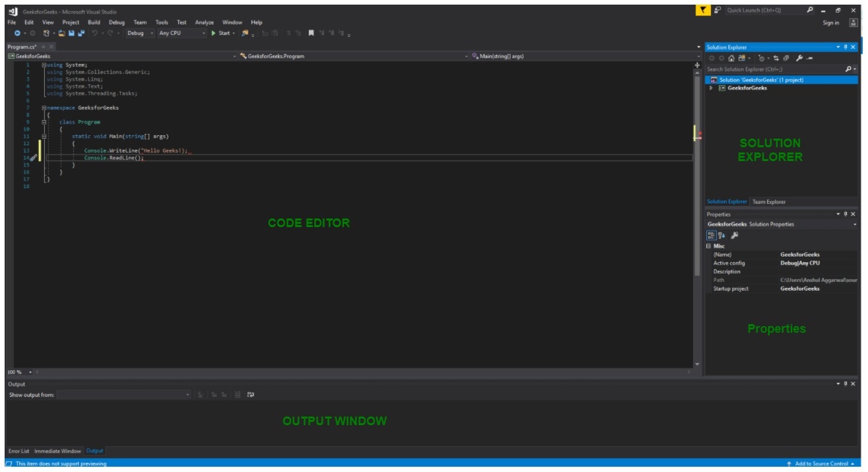This screenshot has height=472, width=868.
Task: Click the Home icon in Solution Explorer
Action: 731,58
